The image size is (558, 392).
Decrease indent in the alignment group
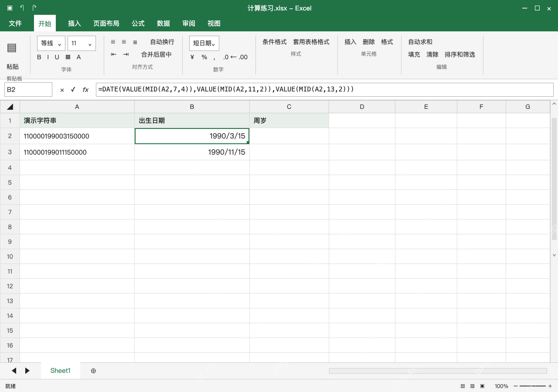(x=114, y=54)
